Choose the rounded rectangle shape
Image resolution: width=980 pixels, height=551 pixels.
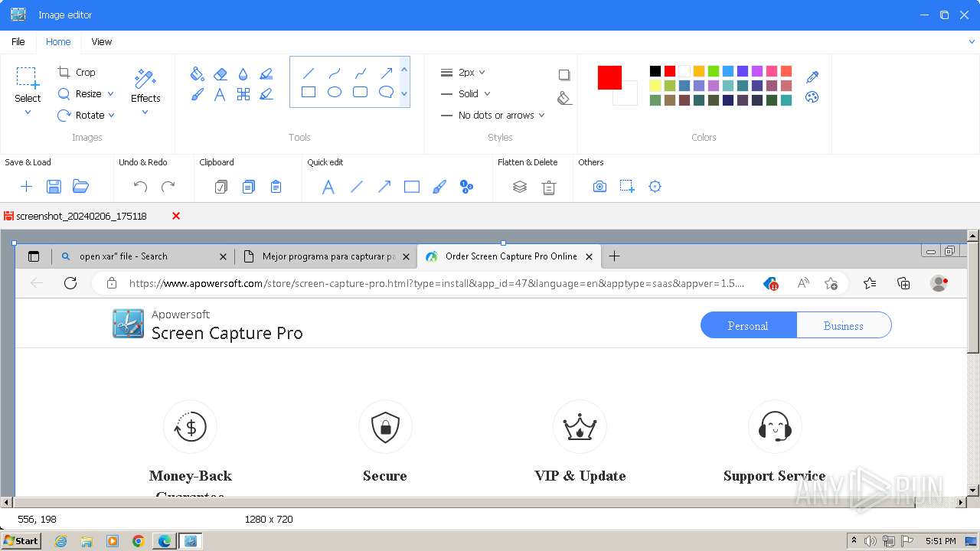360,92
